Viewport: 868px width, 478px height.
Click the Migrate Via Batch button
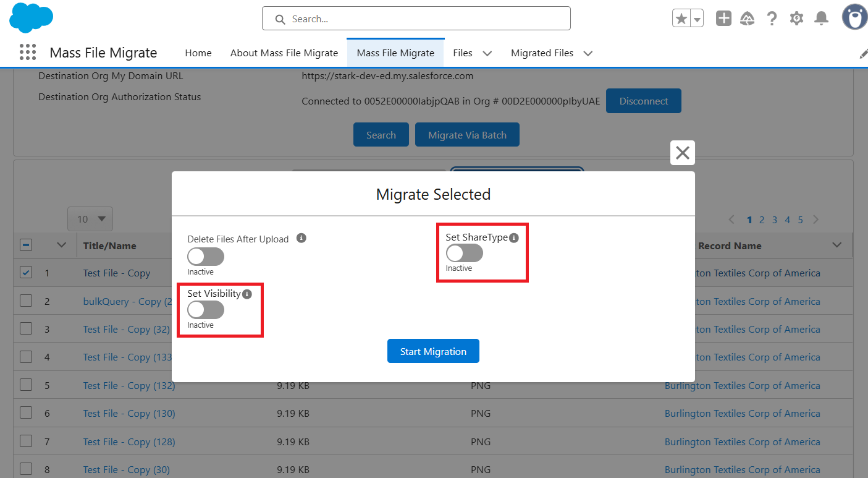pyautogui.click(x=467, y=135)
